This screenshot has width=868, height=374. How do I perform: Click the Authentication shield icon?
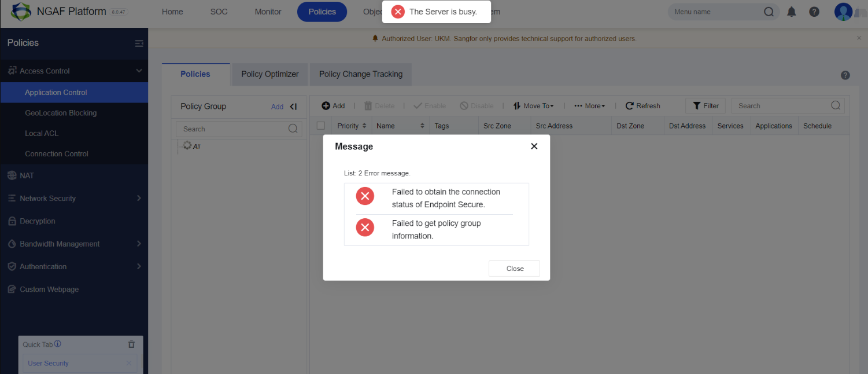pyautogui.click(x=12, y=266)
